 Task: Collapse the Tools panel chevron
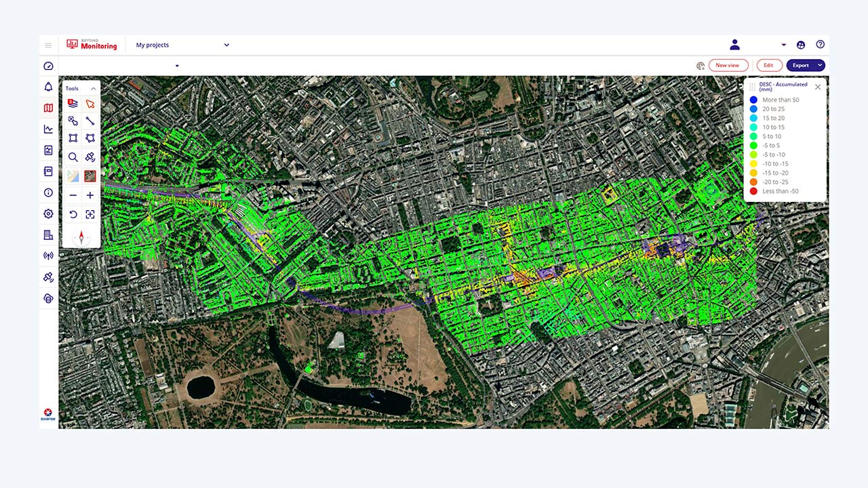94,89
